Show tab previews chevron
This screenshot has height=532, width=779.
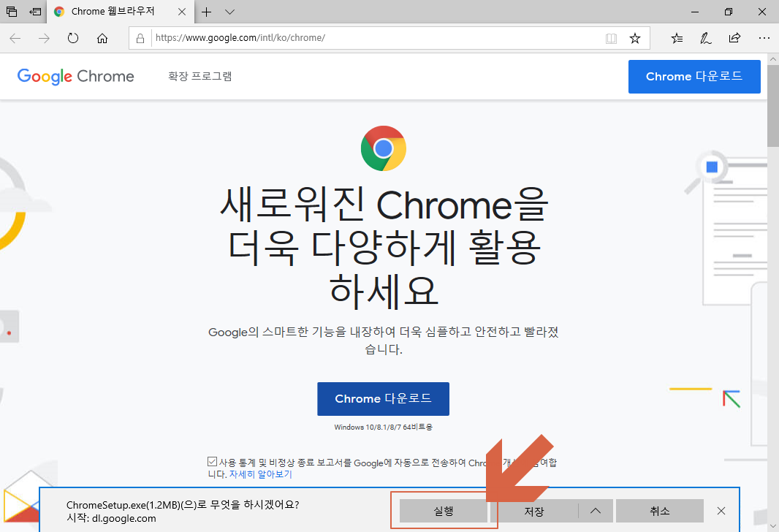coord(229,12)
